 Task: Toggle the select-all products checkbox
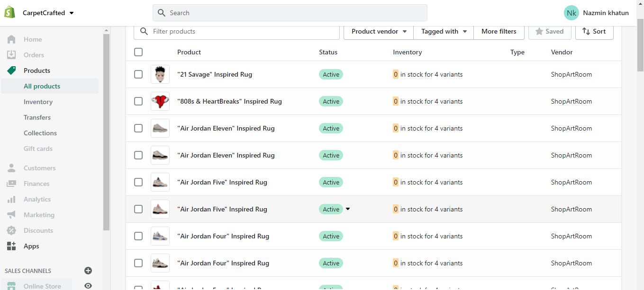click(138, 52)
